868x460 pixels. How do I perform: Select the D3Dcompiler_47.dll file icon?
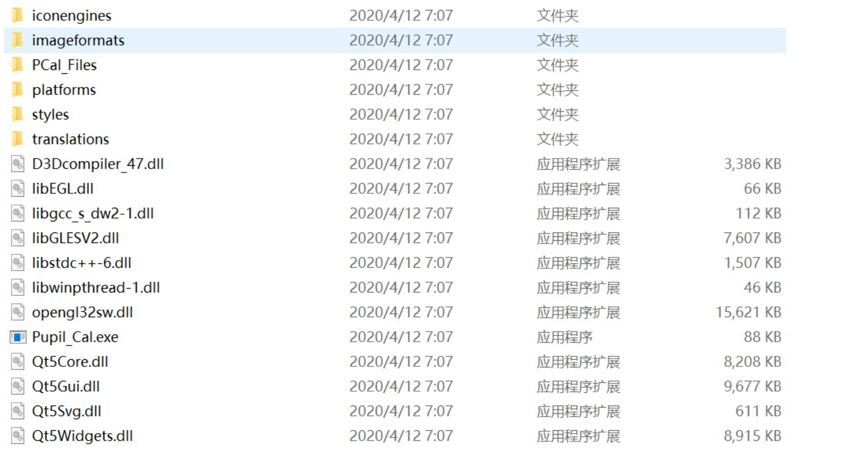click(18, 164)
